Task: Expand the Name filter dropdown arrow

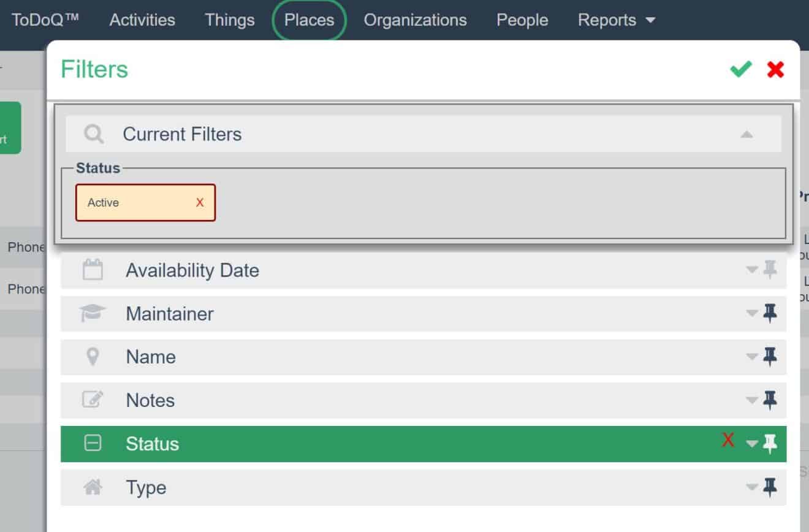Action: pos(752,357)
